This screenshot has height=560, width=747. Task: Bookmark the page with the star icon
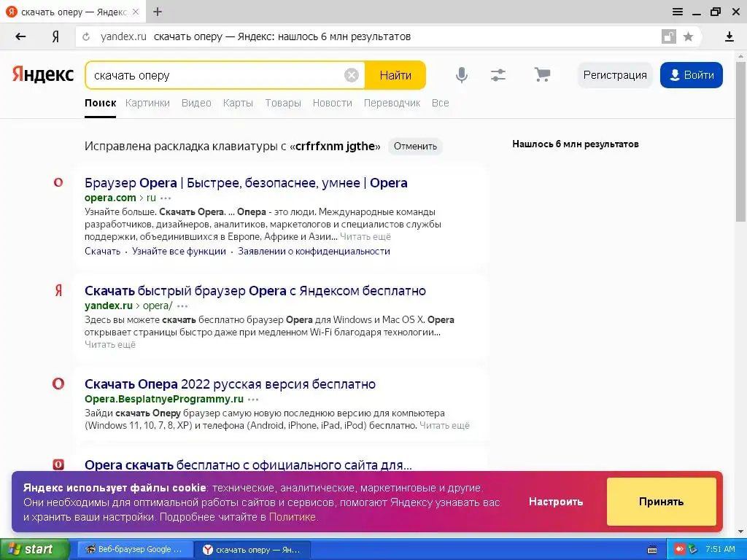[x=688, y=36]
